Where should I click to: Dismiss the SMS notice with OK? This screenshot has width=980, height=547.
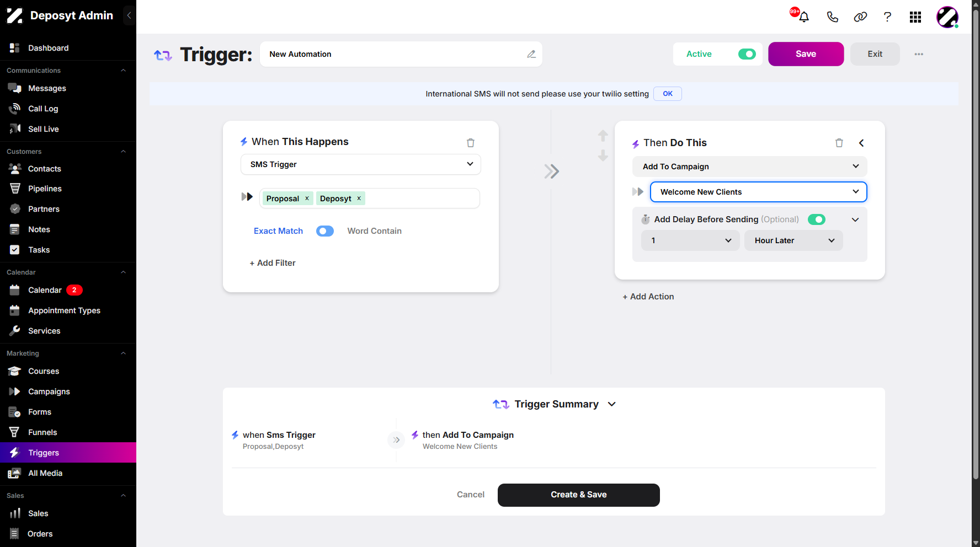point(668,94)
